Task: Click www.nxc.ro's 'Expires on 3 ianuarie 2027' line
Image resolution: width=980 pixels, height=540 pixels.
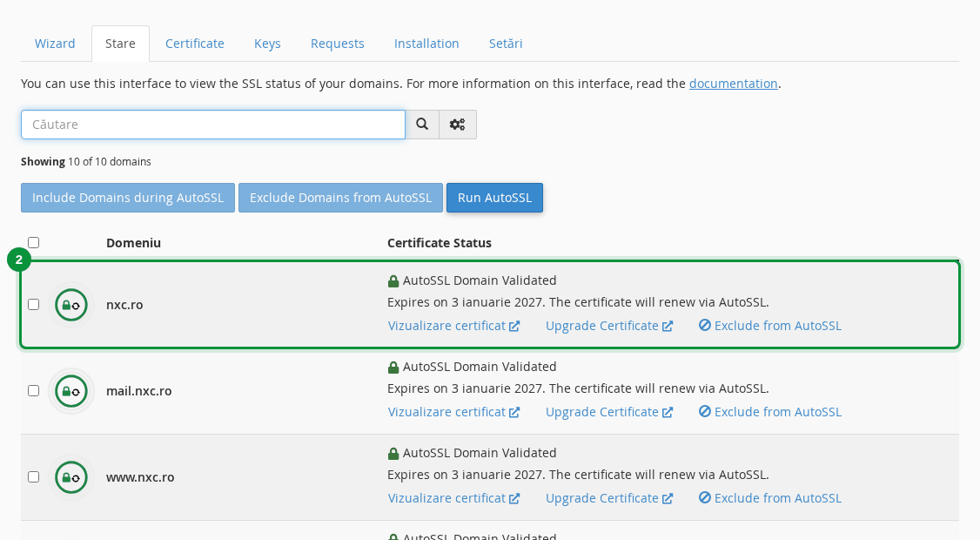Action: 578,475
